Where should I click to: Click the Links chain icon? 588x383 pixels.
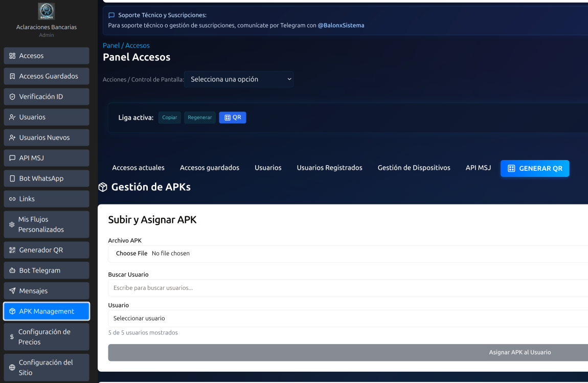(x=12, y=199)
